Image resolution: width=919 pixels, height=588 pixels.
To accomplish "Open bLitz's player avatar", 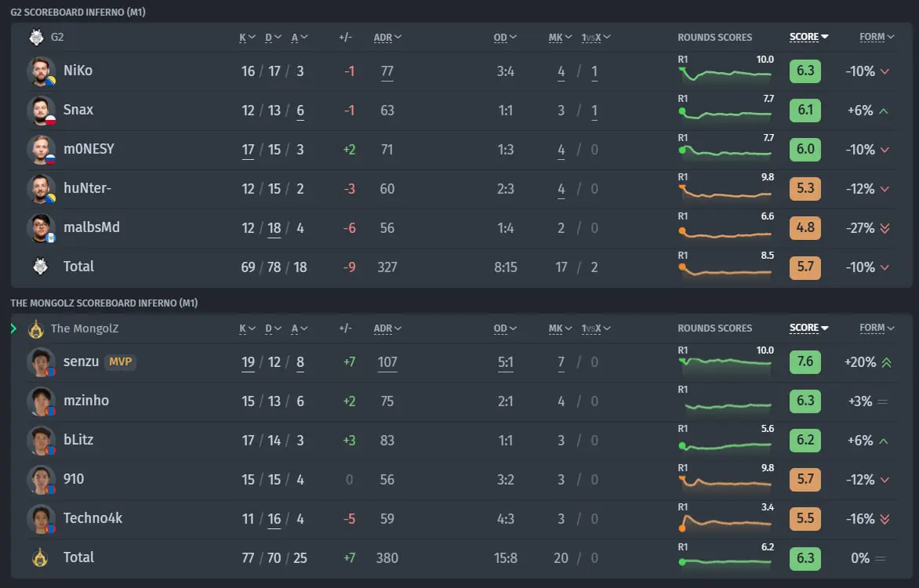I will point(41,441).
